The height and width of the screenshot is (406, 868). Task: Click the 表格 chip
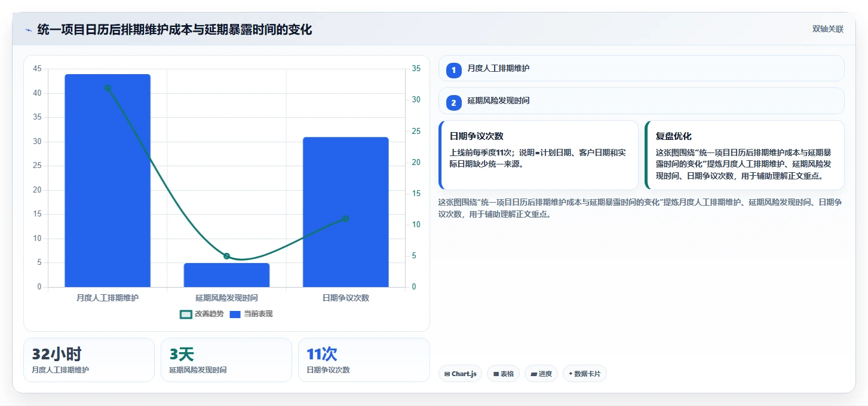tap(503, 374)
